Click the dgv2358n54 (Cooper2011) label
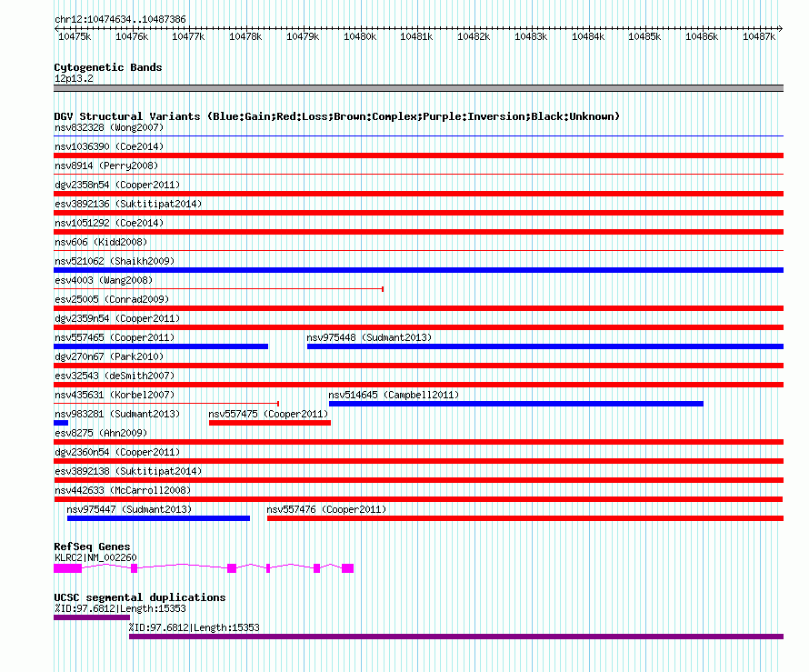The width and height of the screenshot is (809, 672). click(117, 185)
